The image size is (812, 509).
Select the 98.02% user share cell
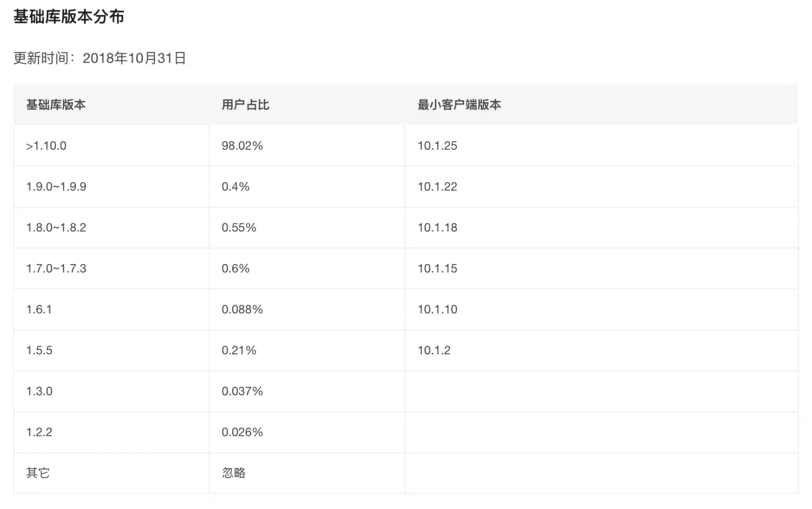tap(242, 146)
